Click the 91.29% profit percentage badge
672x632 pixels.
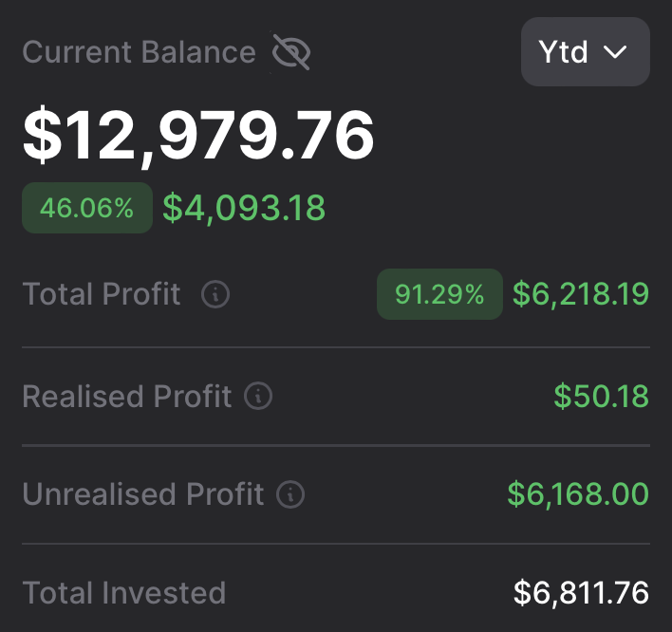pos(439,295)
